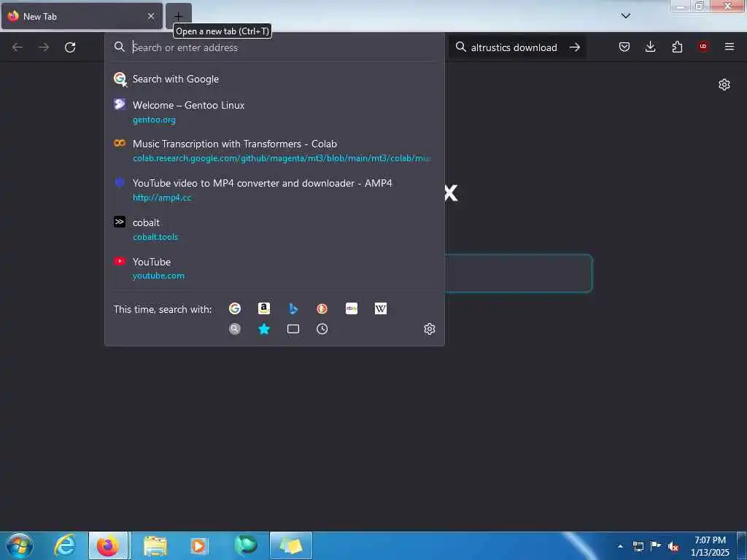Select the New Tab browser tab
747x560 pixels.
point(82,16)
